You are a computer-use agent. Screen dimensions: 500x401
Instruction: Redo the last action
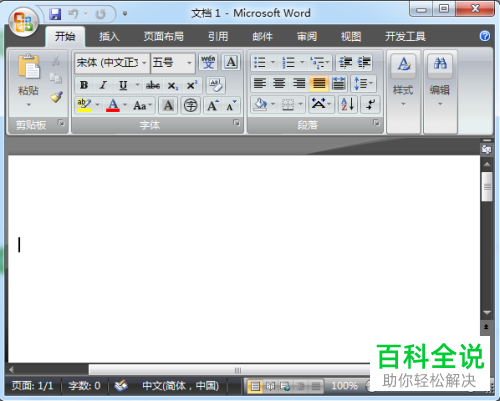[100, 14]
